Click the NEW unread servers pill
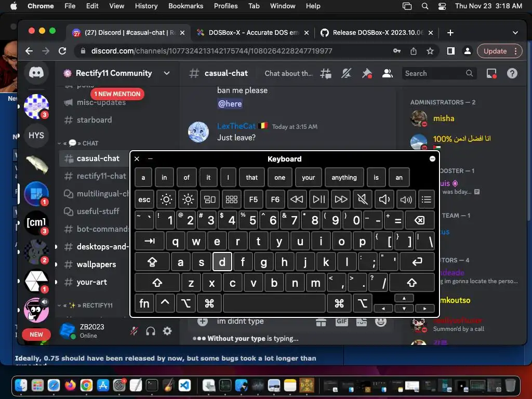The image size is (532, 399). (x=36, y=334)
